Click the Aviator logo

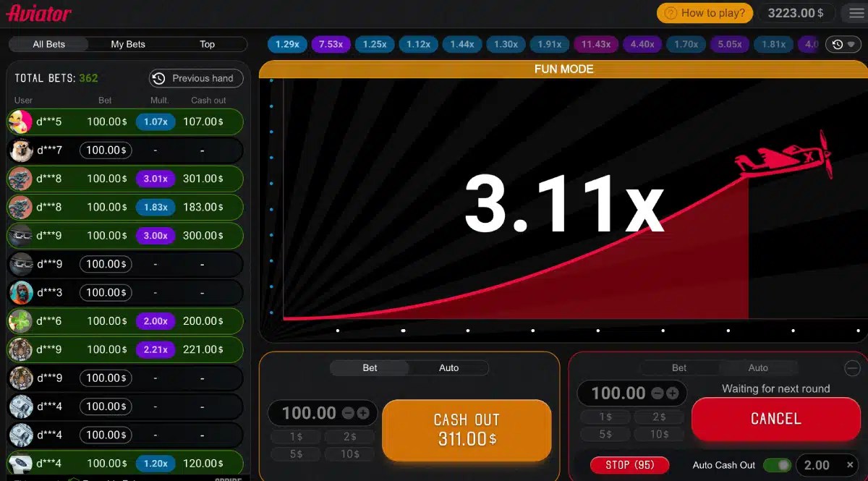coord(38,12)
